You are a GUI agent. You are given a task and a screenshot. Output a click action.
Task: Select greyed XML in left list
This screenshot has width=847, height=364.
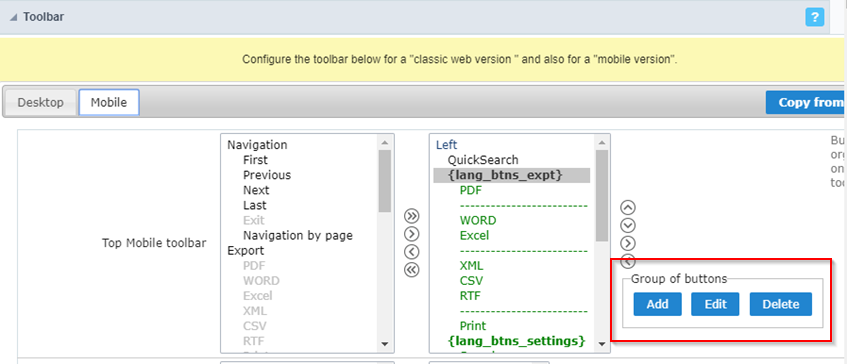click(254, 311)
